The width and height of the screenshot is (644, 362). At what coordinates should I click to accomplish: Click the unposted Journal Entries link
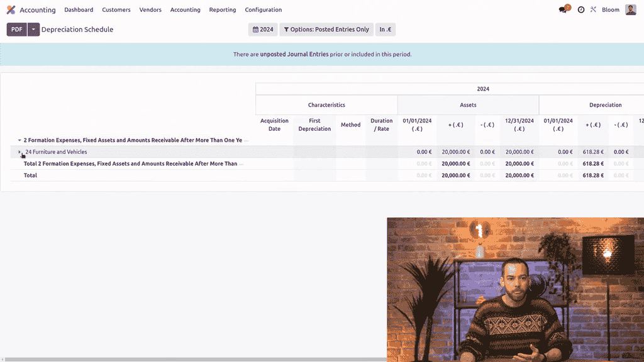point(294,55)
